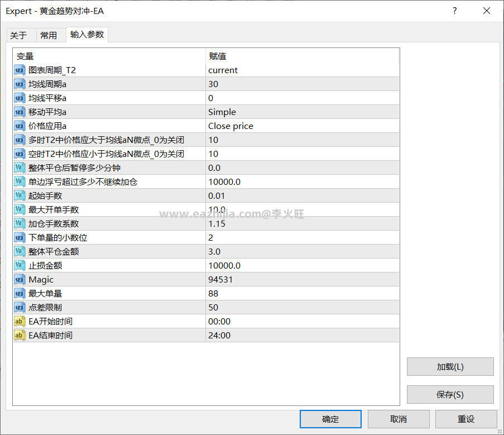Click the integer icon beside 均线平移a

click(20, 98)
